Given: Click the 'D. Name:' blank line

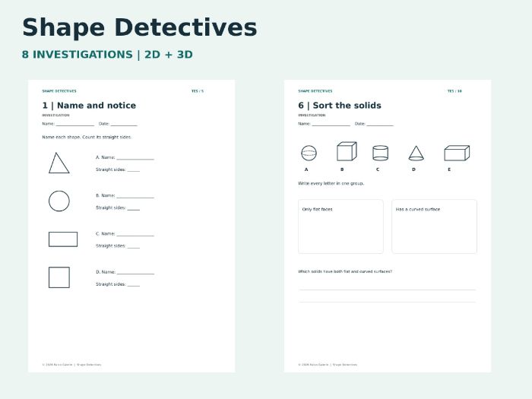Looking at the screenshot, I should (135, 272).
